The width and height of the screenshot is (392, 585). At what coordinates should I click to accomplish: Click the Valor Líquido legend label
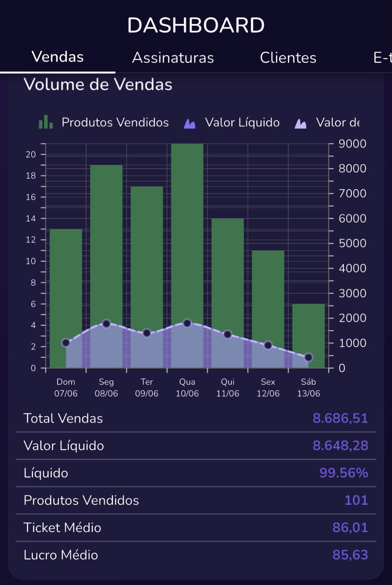click(242, 122)
